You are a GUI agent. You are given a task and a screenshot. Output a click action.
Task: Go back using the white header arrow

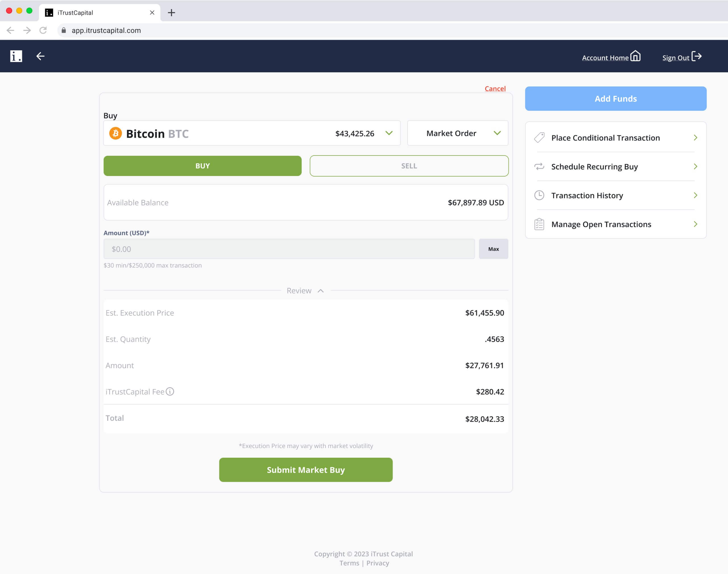[40, 56]
